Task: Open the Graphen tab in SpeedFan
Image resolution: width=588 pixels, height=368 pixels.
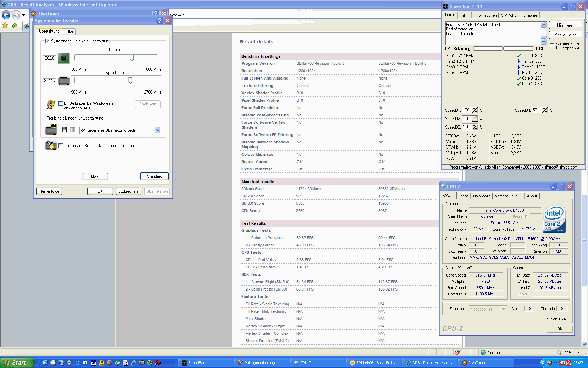Action: (x=531, y=15)
